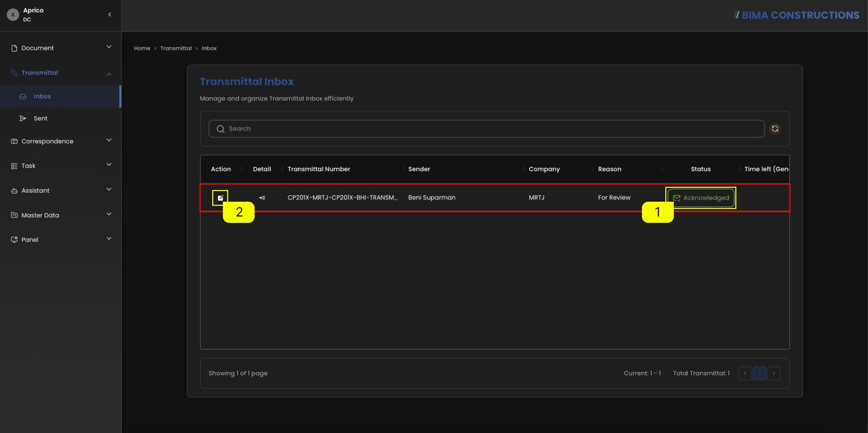Click the transmittal number CP201X-MRTJ-CP201X-BHI-TRANSM…
The height and width of the screenshot is (433, 868).
[x=342, y=198]
